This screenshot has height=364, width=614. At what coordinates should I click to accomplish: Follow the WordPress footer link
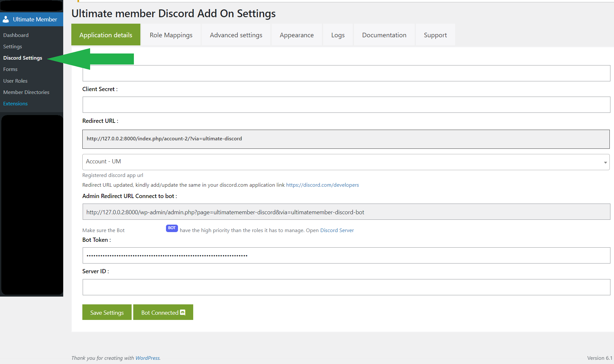148,358
